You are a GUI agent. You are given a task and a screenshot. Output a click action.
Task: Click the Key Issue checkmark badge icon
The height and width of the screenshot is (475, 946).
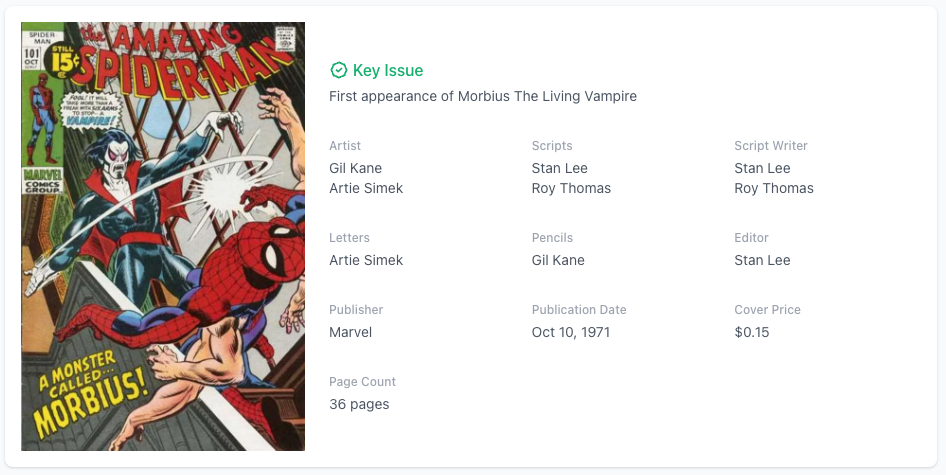[x=338, y=70]
